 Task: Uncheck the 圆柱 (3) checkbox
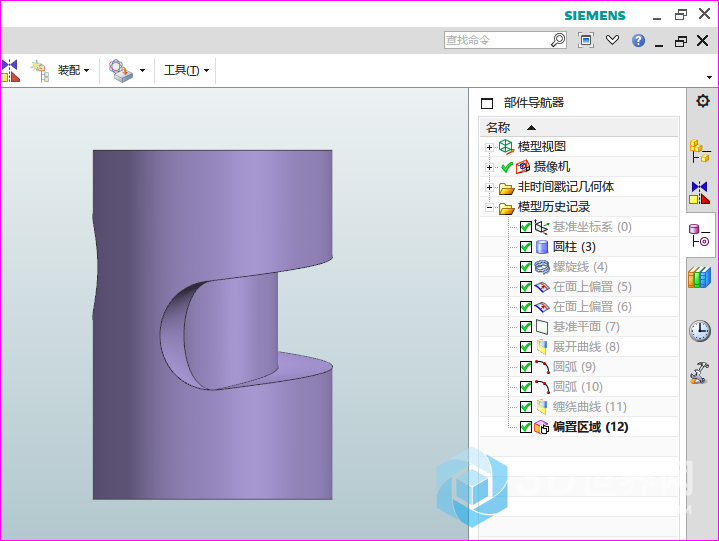coord(525,247)
